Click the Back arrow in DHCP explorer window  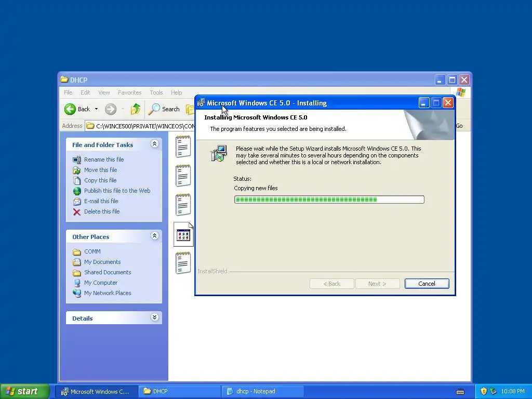(77, 109)
